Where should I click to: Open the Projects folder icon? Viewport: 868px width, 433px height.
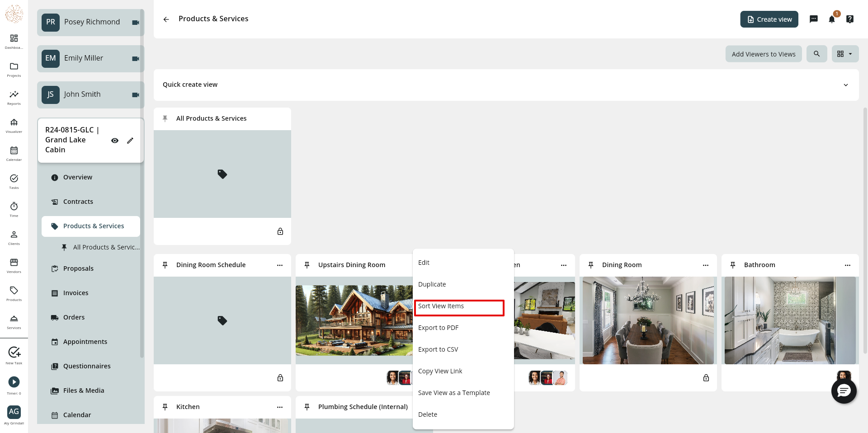click(x=14, y=66)
